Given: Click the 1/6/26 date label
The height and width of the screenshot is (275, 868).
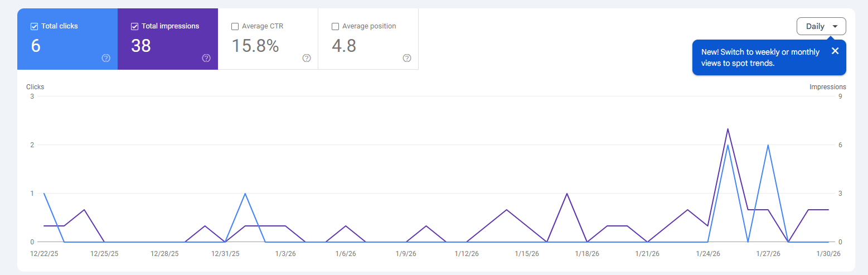Looking at the screenshot, I should (346, 254).
